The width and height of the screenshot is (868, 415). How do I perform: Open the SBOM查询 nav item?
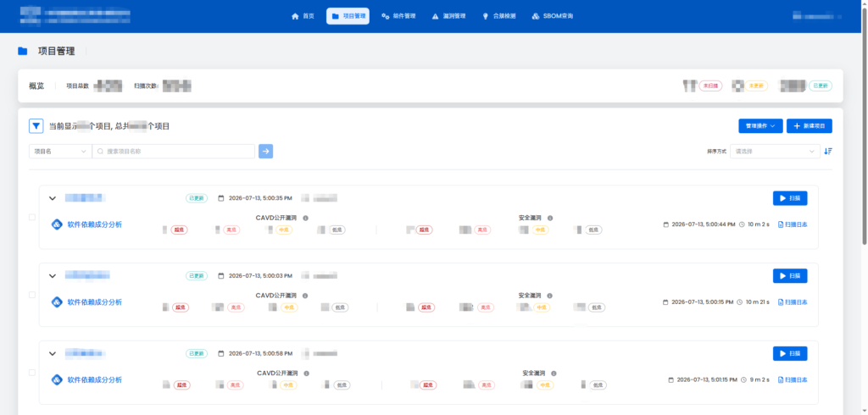(x=553, y=16)
